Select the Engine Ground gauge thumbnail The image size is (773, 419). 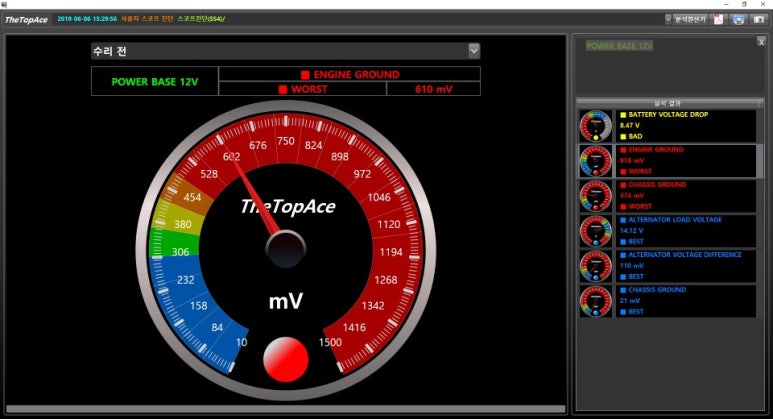click(596, 161)
